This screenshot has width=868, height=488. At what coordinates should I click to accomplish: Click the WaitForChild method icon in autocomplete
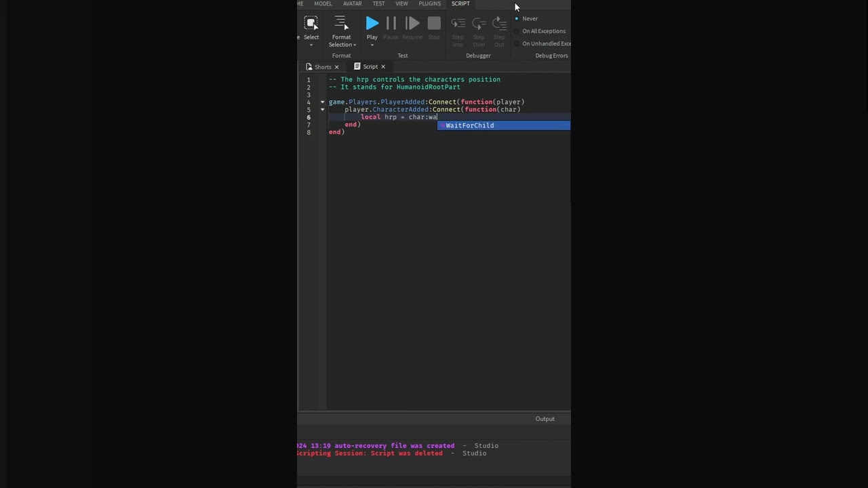click(442, 125)
